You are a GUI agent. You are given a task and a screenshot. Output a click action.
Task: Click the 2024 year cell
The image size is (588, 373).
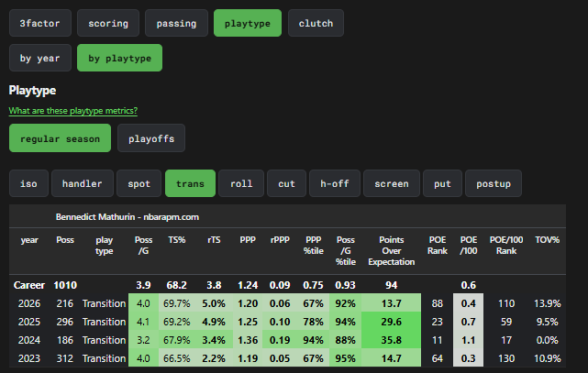point(29,340)
